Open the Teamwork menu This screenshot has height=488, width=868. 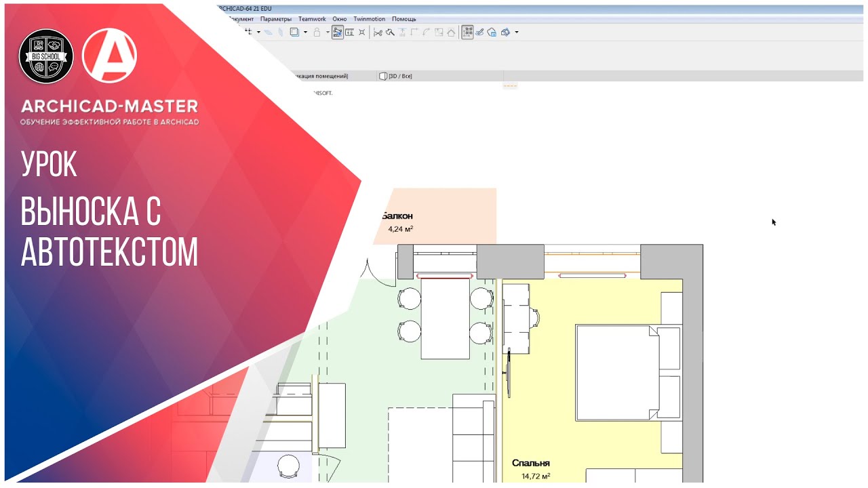(x=312, y=19)
